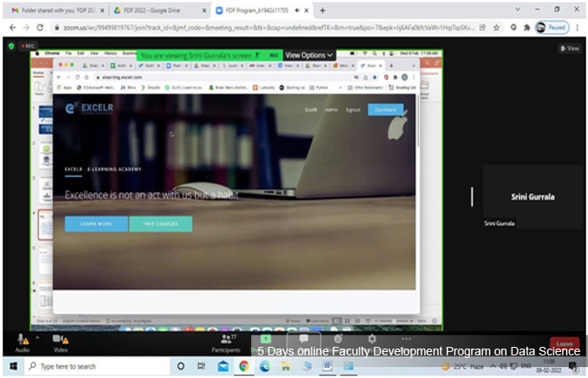Open Cortana from the taskbar circle icon
This screenshot has width=588, height=378.
coord(181,366)
